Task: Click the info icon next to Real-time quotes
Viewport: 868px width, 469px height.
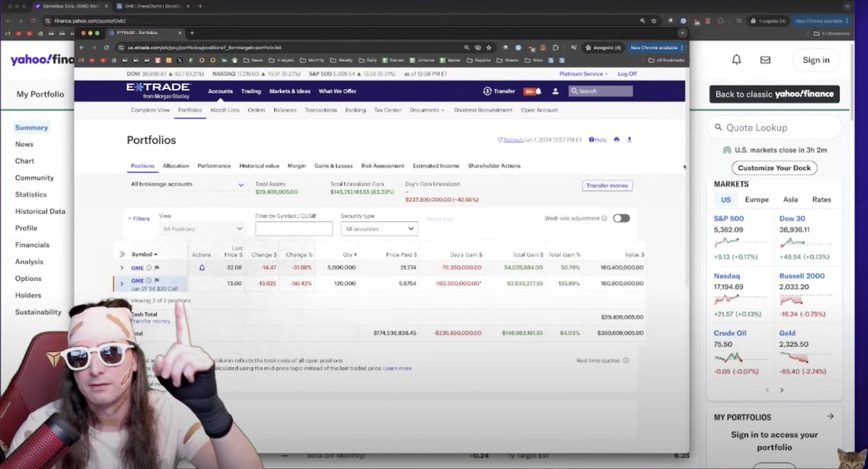Action: (626, 360)
